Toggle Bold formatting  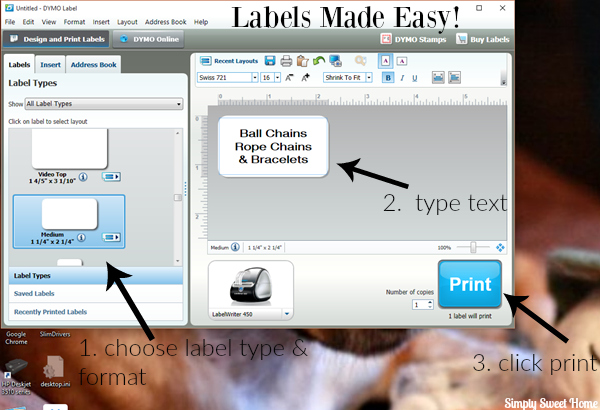pyautogui.click(x=388, y=78)
